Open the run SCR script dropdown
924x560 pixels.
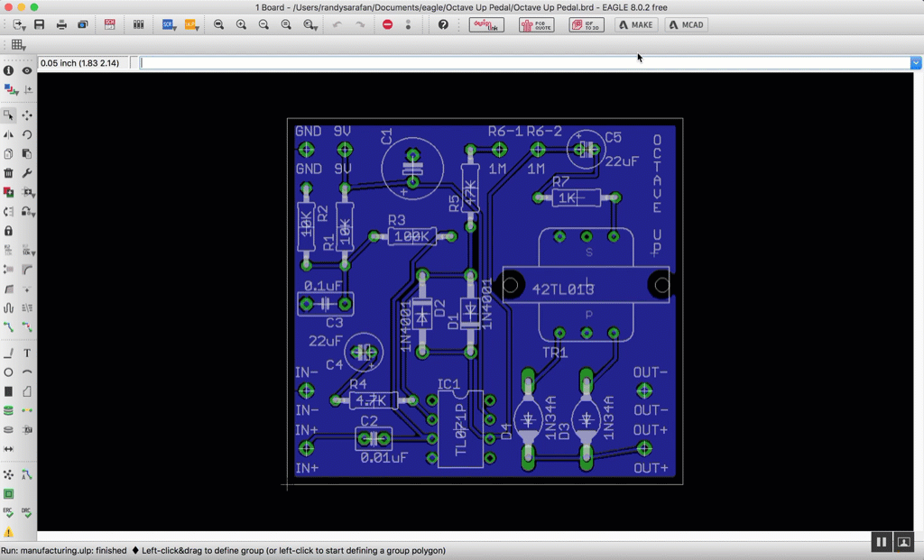[x=169, y=24]
